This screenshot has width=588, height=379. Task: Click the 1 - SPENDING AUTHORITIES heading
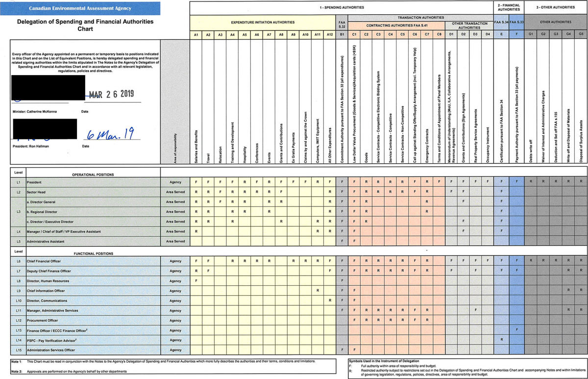pos(342,7)
